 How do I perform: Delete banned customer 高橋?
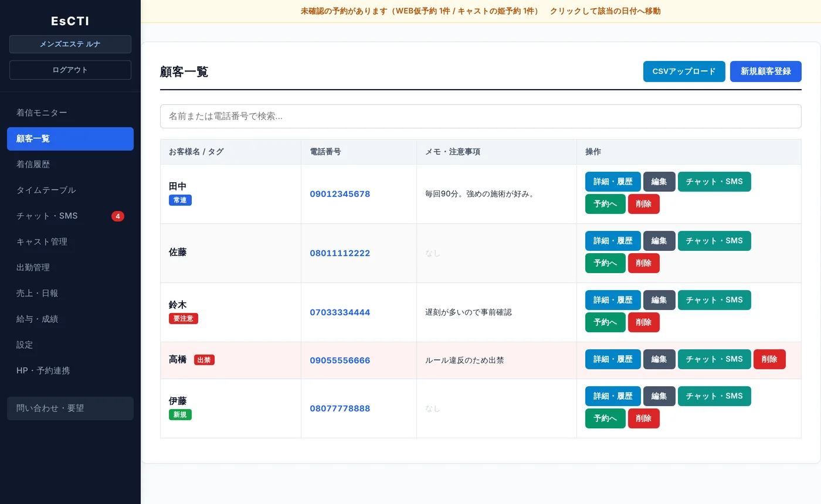[x=769, y=359]
